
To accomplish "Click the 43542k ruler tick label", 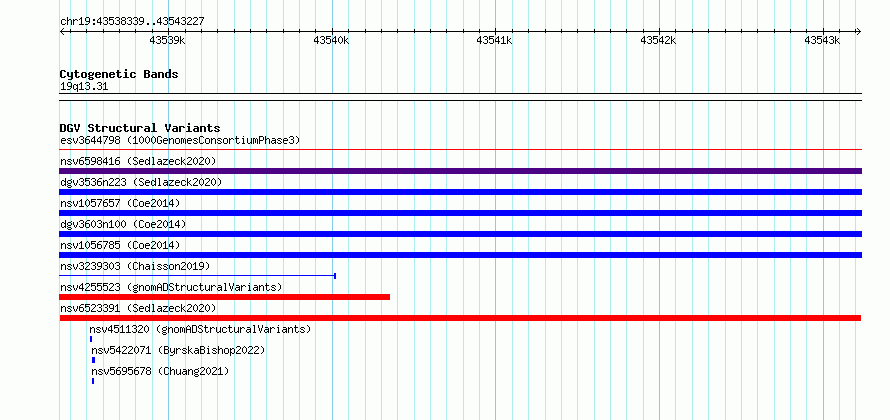I will (658, 40).
